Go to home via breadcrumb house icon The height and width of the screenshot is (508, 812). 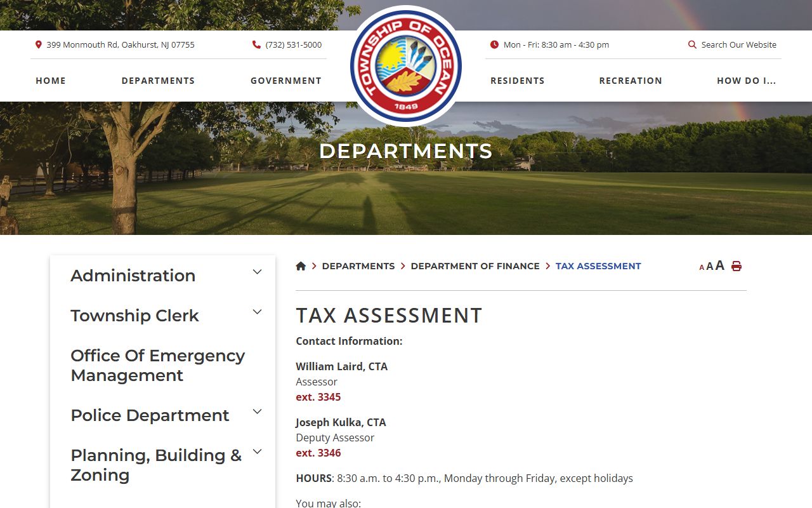tap(301, 266)
